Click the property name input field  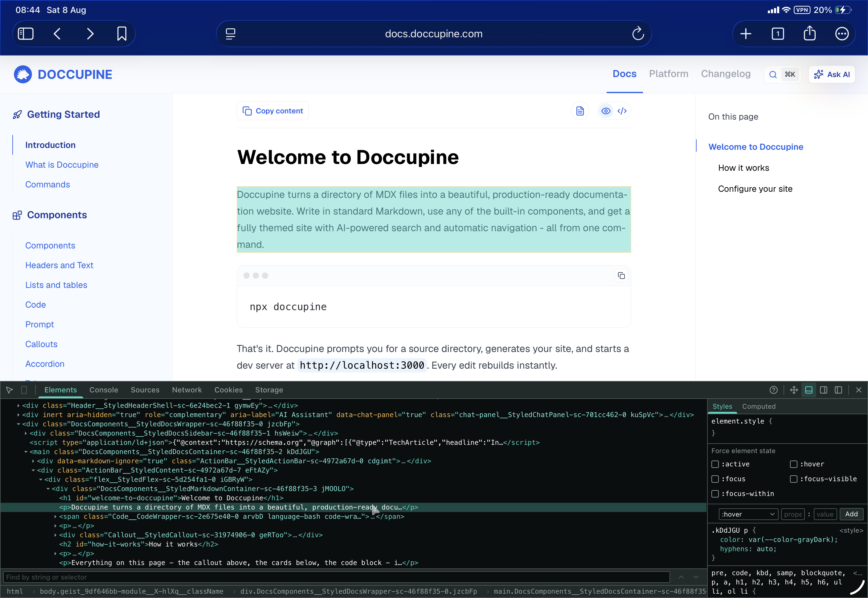(x=793, y=514)
